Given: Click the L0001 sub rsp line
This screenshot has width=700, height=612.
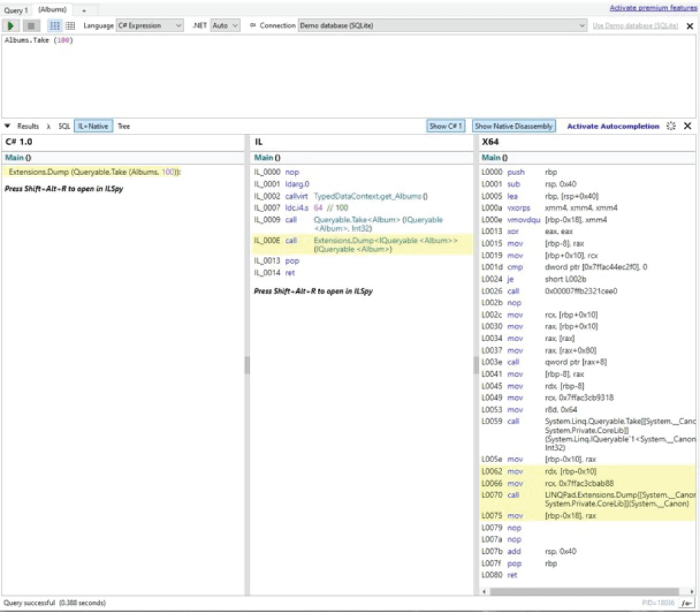Looking at the screenshot, I should click(529, 184).
